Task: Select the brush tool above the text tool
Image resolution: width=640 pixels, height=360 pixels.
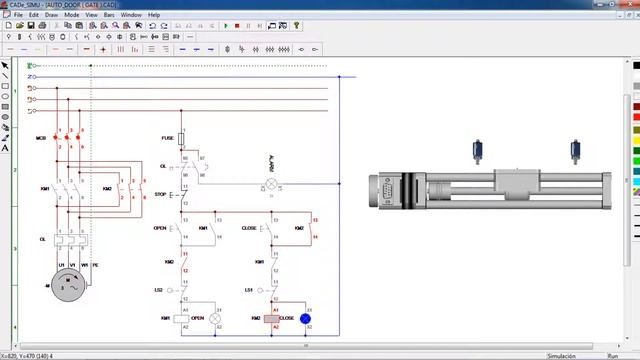Action: click(x=5, y=138)
